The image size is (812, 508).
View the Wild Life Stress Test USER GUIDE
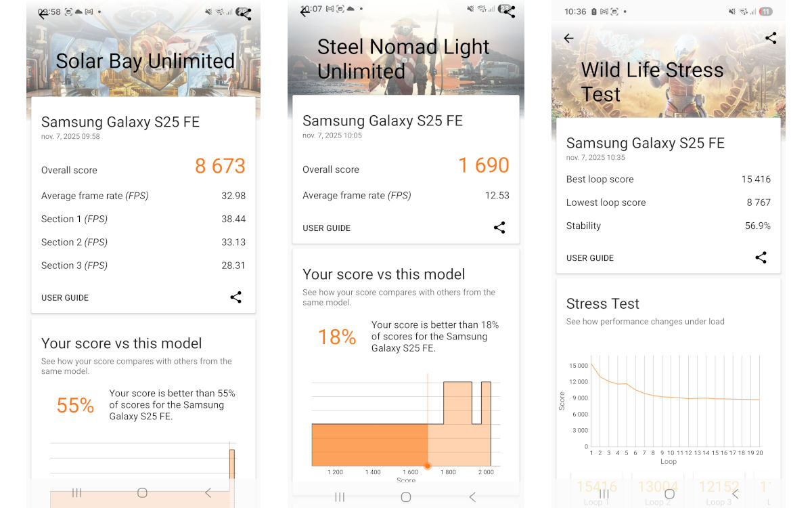click(589, 258)
